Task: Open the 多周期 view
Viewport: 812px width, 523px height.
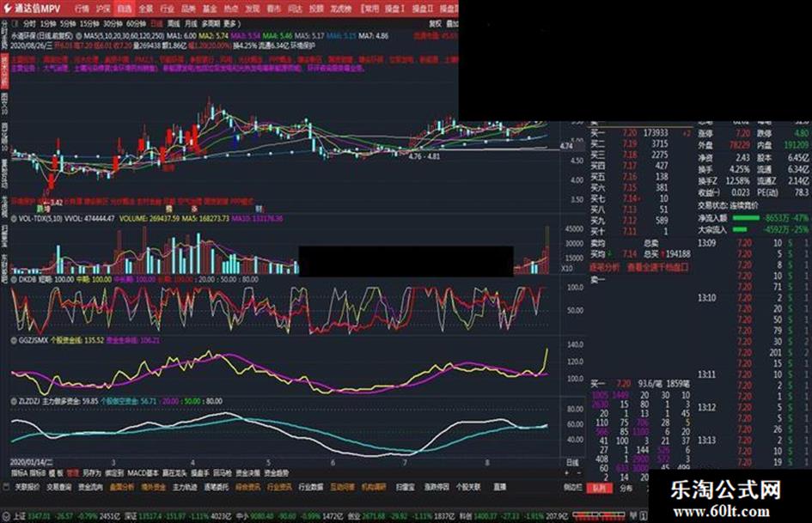Action: tap(211, 24)
